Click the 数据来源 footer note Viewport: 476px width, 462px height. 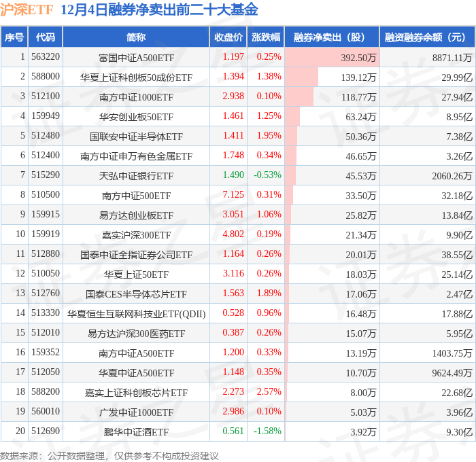click(109, 456)
